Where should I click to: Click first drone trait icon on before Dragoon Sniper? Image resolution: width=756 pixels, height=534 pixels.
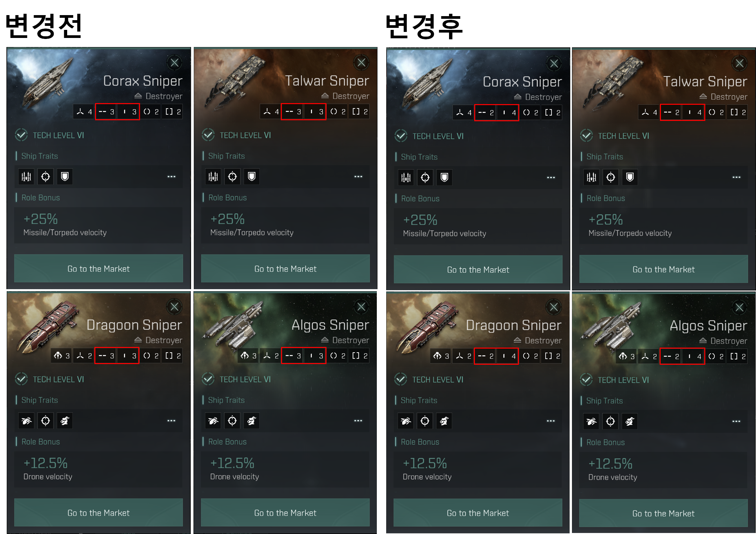26,420
